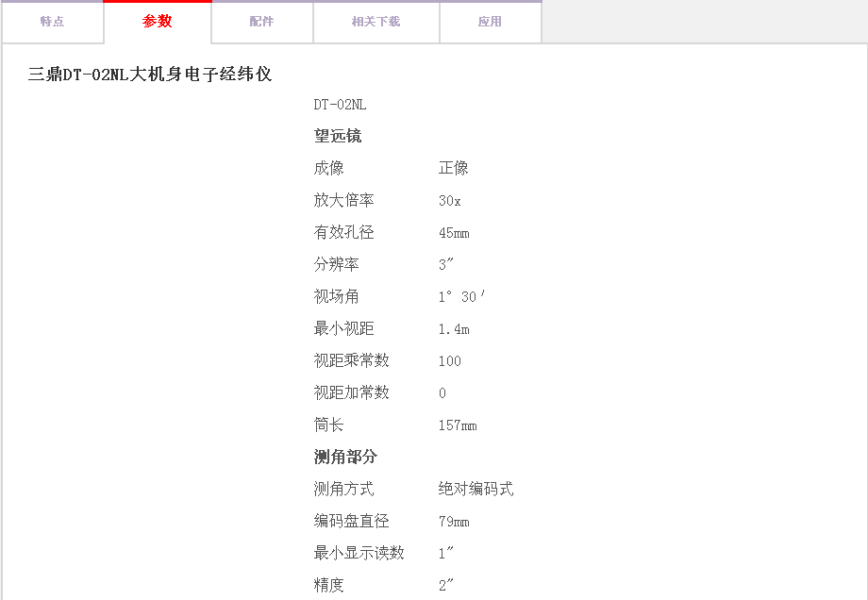Open the 配件 tab

(x=261, y=22)
